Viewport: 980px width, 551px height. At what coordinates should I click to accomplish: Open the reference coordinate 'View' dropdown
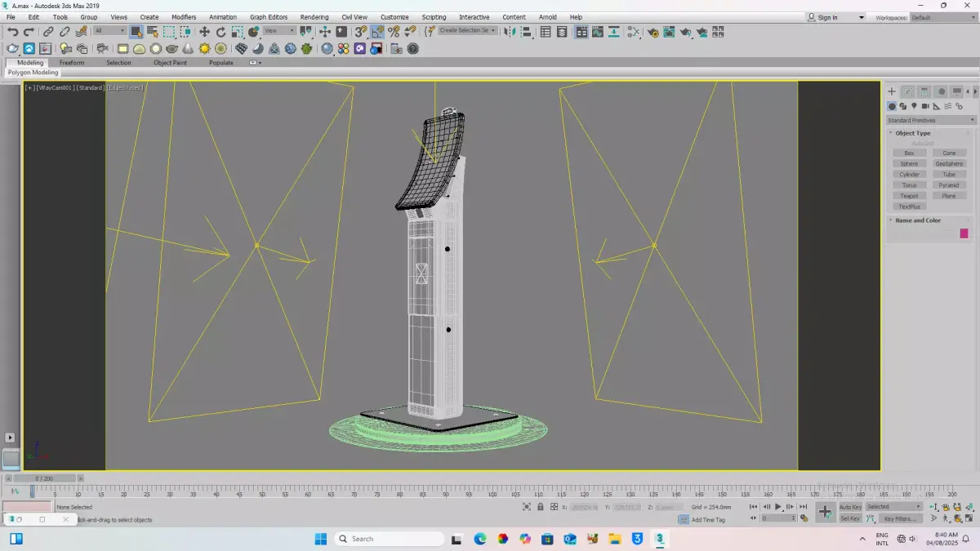click(279, 31)
